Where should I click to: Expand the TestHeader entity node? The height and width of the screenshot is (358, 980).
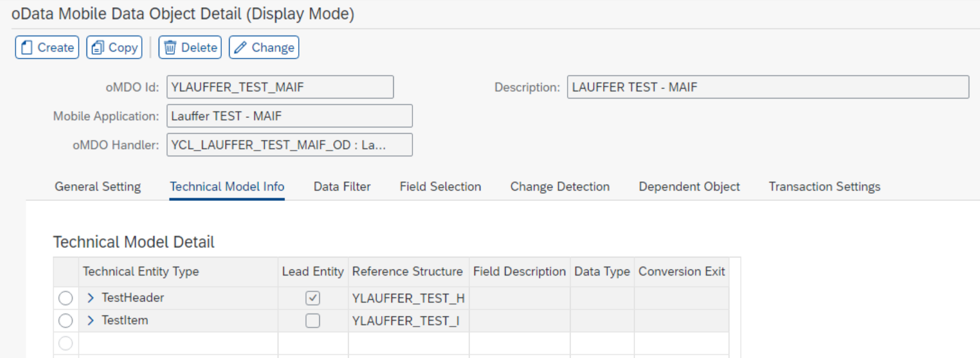(x=91, y=298)
